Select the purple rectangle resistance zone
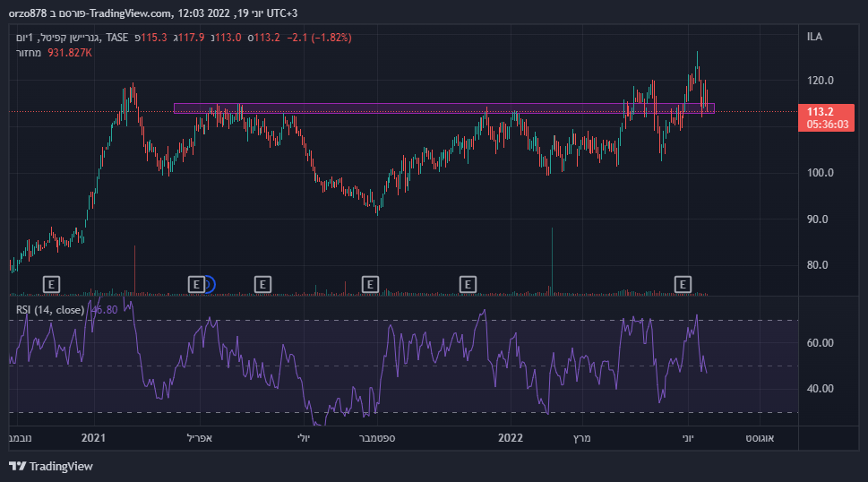The height and width of the screenshot is (482, 868). point(403,108)
